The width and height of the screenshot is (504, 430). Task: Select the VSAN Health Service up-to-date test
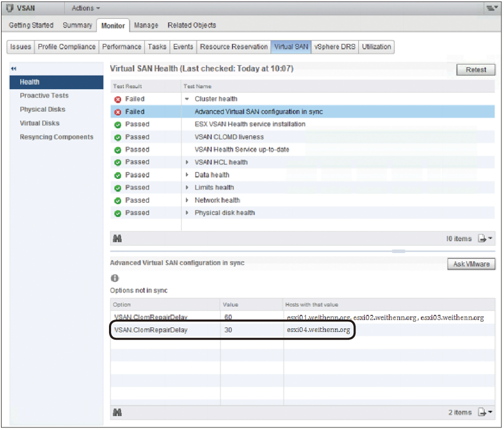[x=303, y=150]
